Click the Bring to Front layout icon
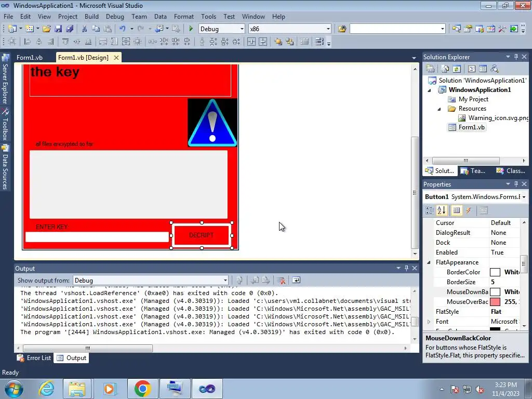The image size is (532, 399). (x=278, y=42)
